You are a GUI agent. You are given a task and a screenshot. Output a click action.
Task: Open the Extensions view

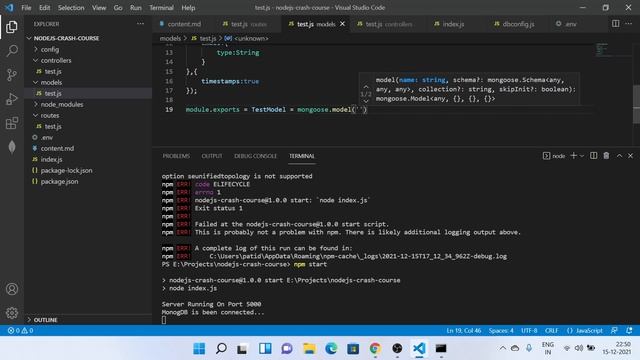coord(12,123)
